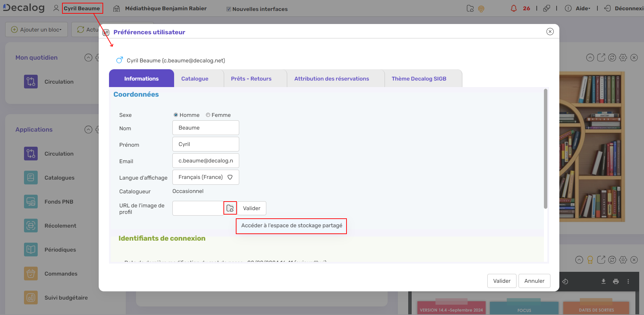Image resolution: width=644 pixels, height=315 pixels.
Task: Click Annuler to cancel preferences
Action: point(534,281)
